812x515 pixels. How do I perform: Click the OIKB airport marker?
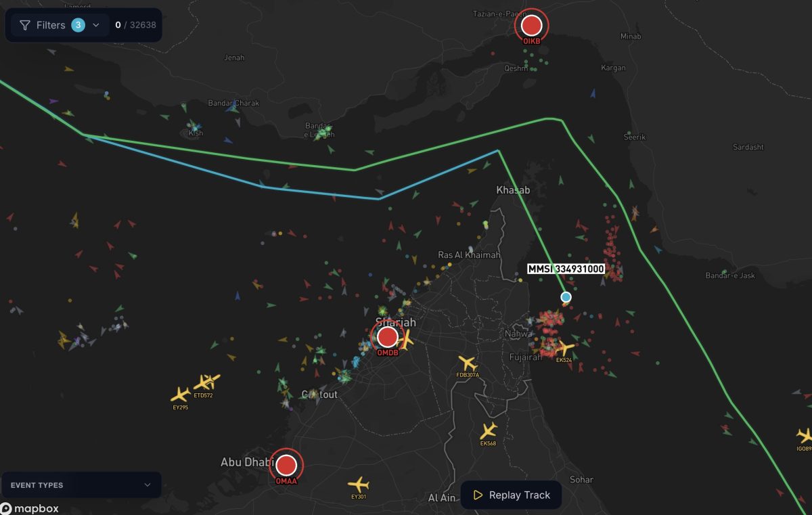[x=533, y=26]
